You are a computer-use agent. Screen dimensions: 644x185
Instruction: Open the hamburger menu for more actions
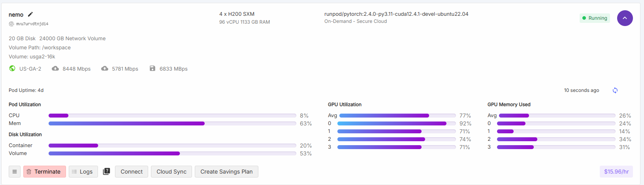pos(15,172)
